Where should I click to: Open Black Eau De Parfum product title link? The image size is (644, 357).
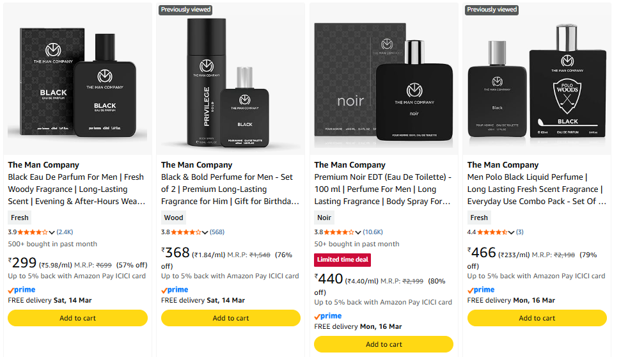pyautogui.click(x=75, y=189)
